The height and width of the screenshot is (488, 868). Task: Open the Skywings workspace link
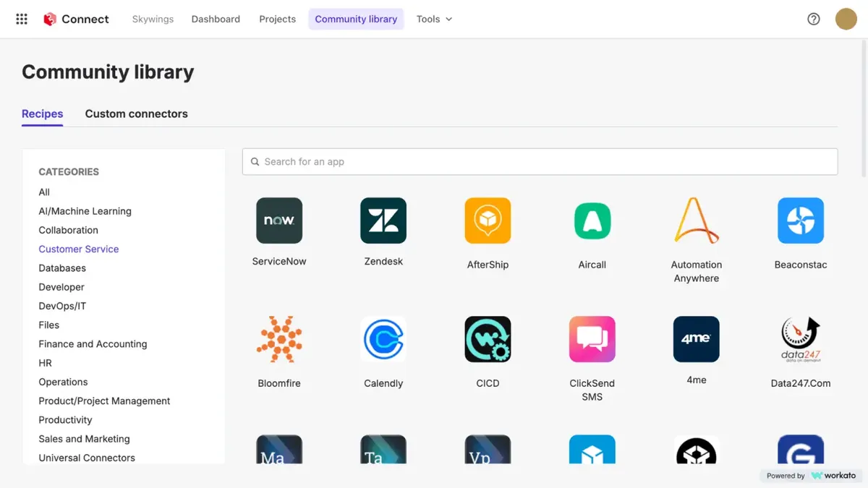click(153, 20)
